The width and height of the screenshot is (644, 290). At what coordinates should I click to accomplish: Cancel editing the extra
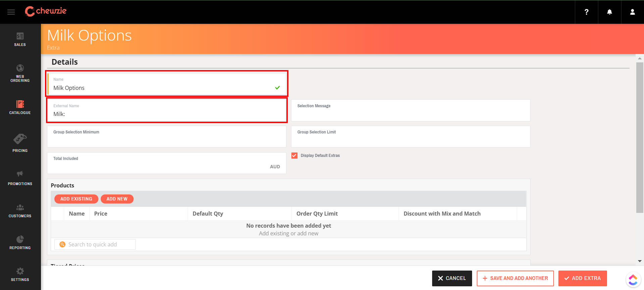452,278
